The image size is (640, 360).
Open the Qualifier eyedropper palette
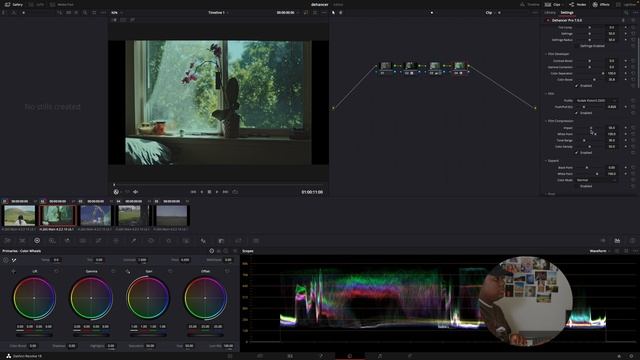click(133, 241)
